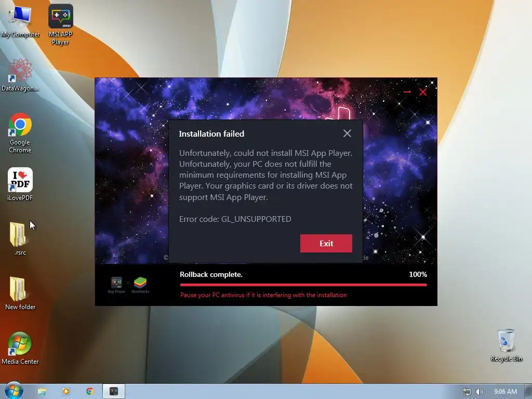Open Chrome from the taskbar

(x=89, y=392)
